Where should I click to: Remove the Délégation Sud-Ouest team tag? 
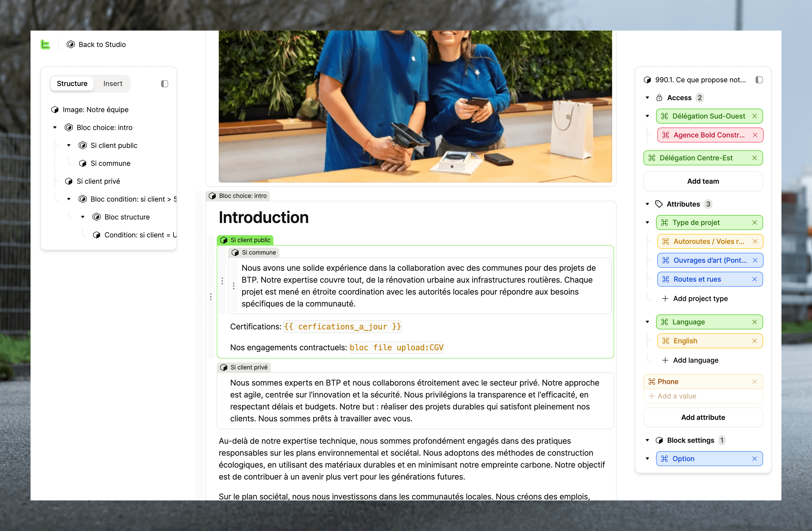(755, 116)
